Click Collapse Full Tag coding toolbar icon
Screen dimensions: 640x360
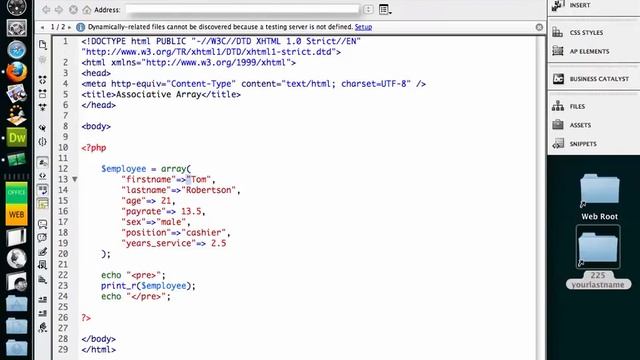click(42, 80)
